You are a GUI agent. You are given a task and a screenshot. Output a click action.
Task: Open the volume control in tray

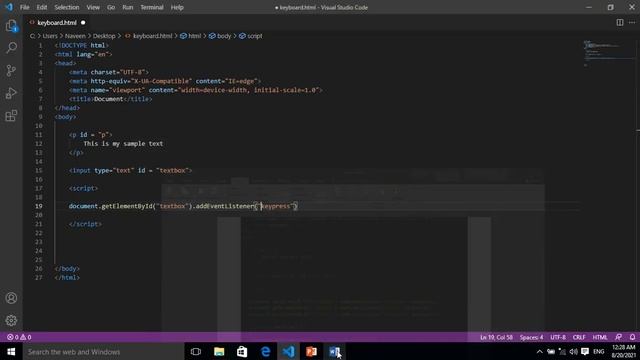(x=573, y=351)
